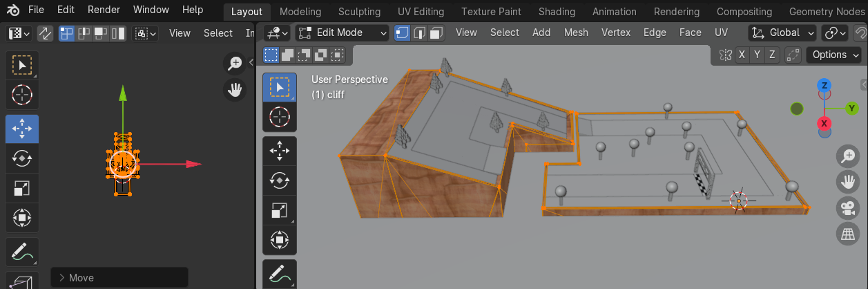
Task: Click the blue Z axis gizmo ball
Action: pos(824,86)
